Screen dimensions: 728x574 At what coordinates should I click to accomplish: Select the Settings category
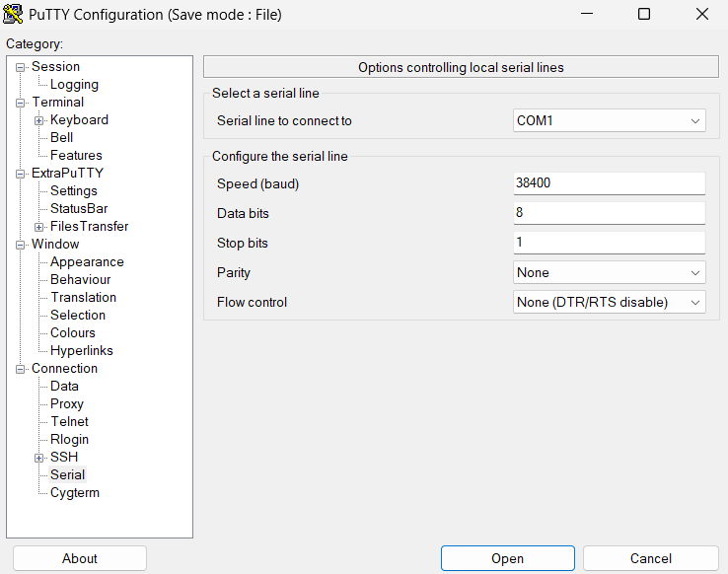[73, 190]
